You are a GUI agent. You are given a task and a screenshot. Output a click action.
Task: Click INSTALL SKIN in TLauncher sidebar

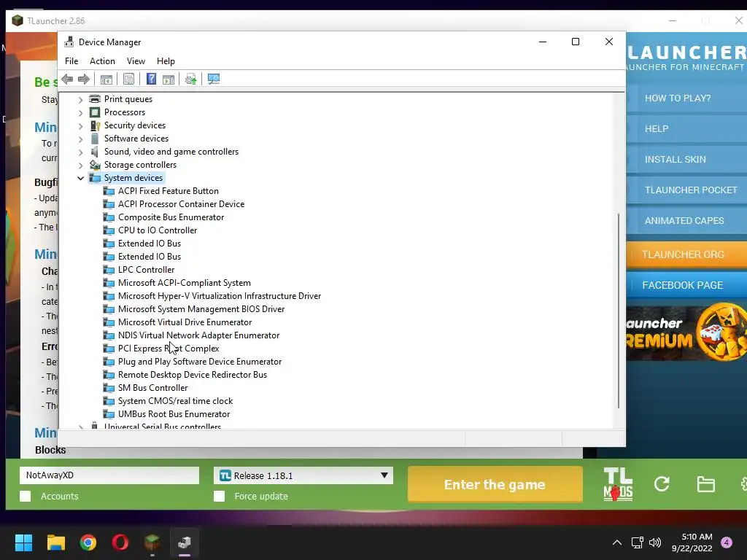tap(686, 160)
